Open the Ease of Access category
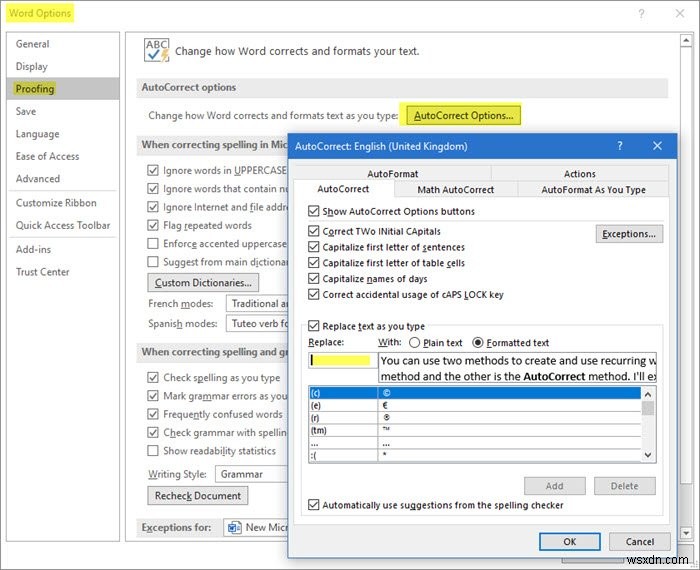 click(x=63, y=156)
